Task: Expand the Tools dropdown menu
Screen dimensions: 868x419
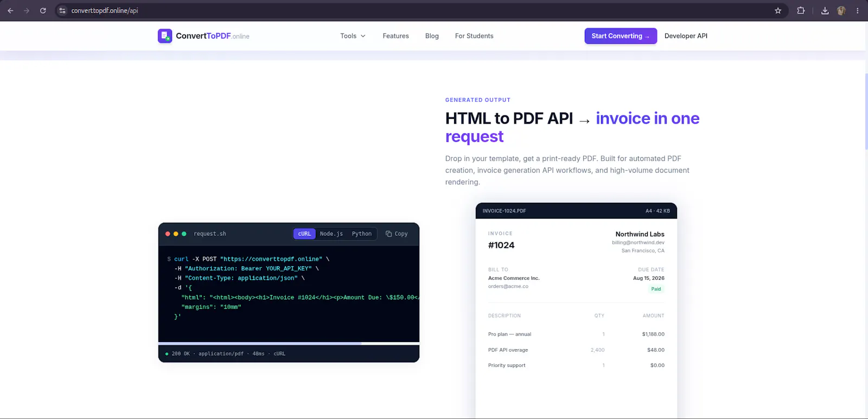Action: click(353, 36)
